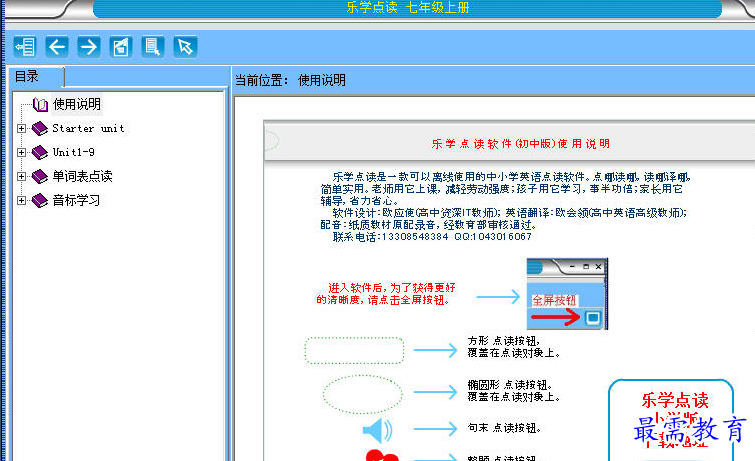Click the dotted ellipse reading button sample
This screenshot has height=461, width=755.
(x=363, y=394)
